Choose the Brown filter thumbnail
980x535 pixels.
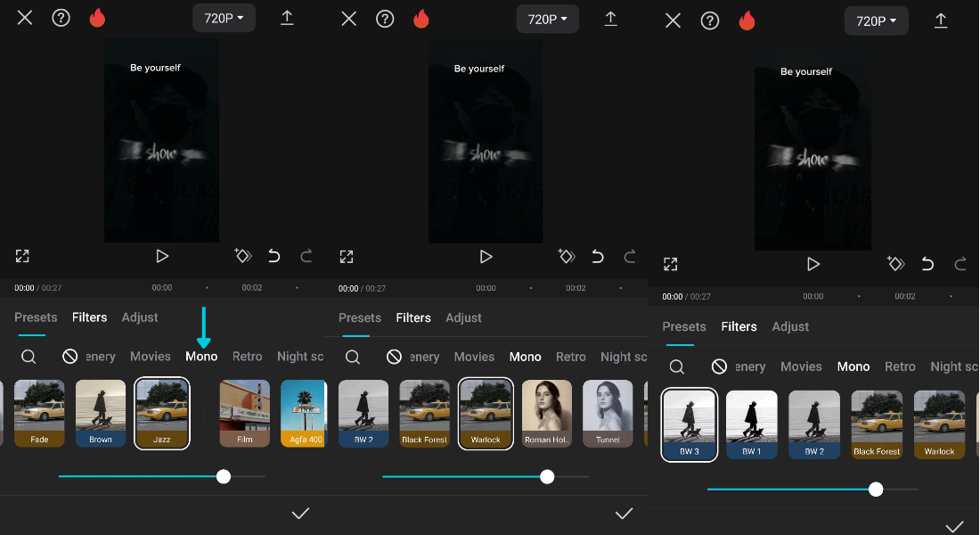click(100, 413)
